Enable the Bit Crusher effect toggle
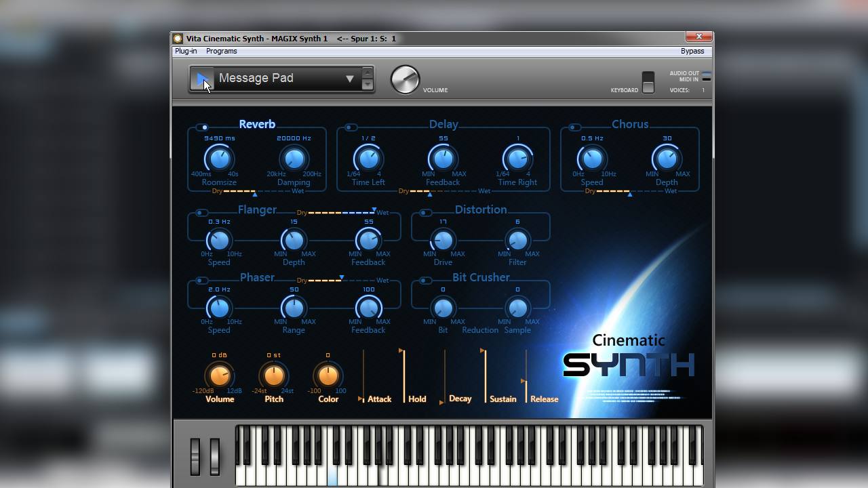This screenshot has height=488, width=868. (425, 281)
